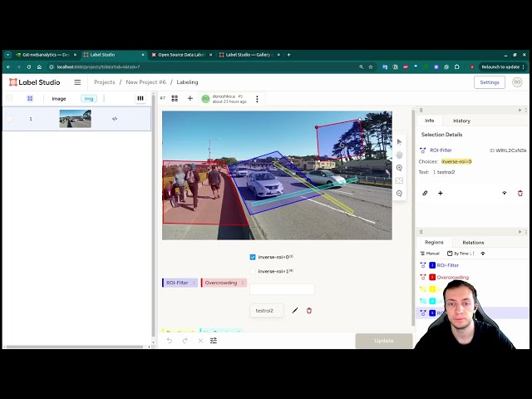Zoom in on the image

pos(399,168)
